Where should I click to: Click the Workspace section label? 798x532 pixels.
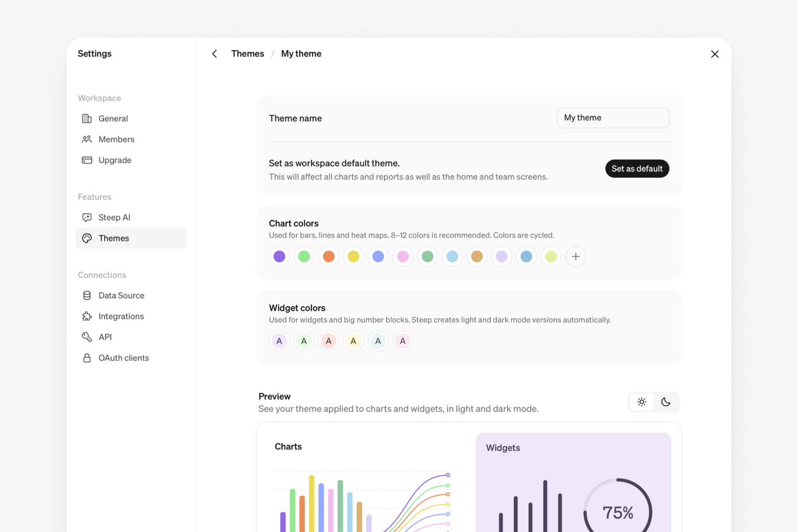pyautogui.click(x=99, y=98)
